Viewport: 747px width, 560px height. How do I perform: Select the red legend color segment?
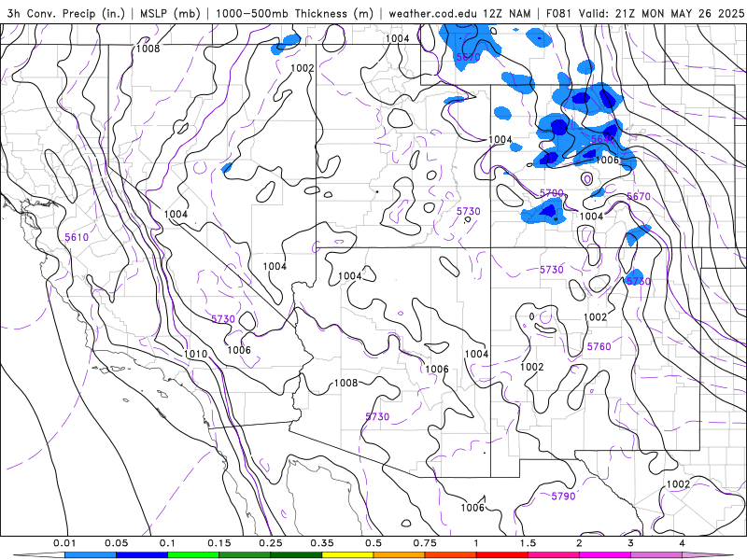tap(502, 555)
